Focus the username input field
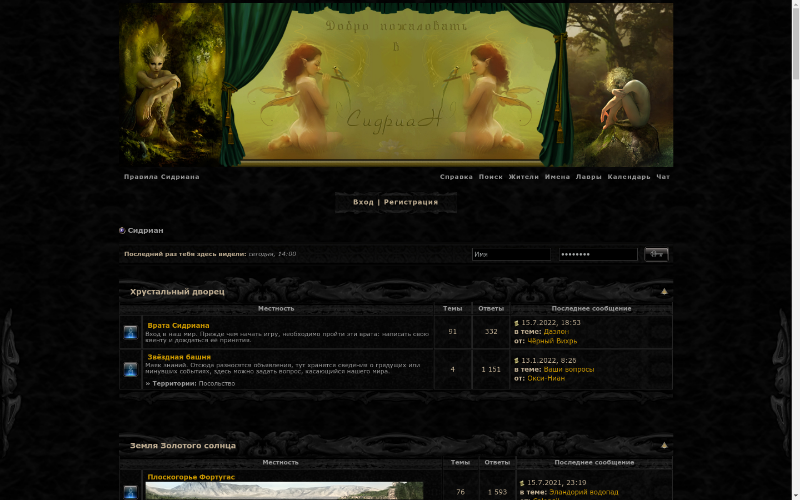The width and height of the screenshot is (800, 500). 511,254
